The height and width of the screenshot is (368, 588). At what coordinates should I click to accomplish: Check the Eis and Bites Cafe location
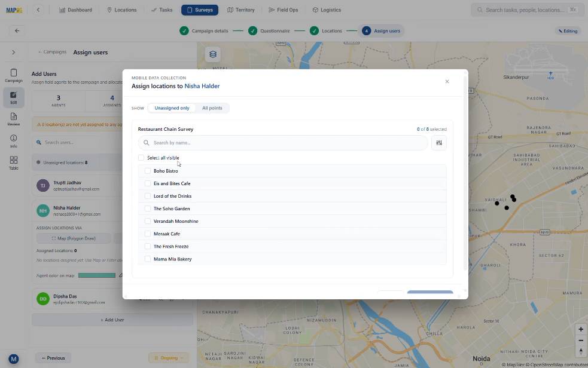click(147, 183)
